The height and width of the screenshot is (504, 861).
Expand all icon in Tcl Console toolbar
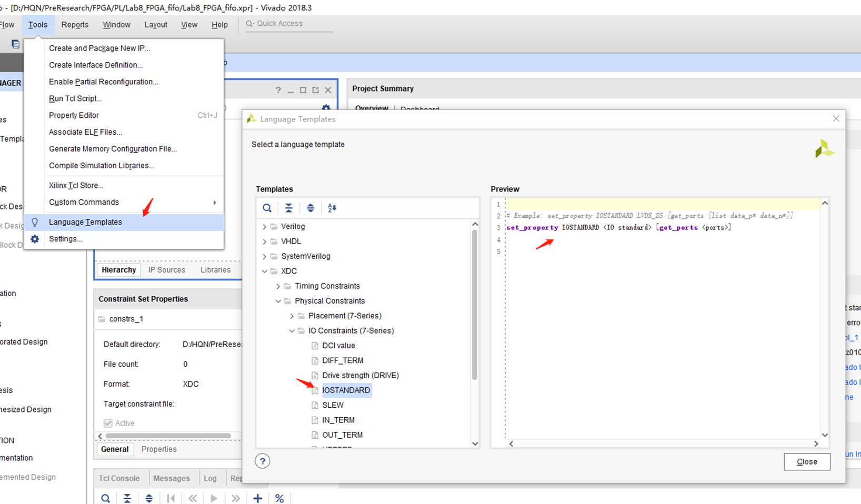point(149,498)
